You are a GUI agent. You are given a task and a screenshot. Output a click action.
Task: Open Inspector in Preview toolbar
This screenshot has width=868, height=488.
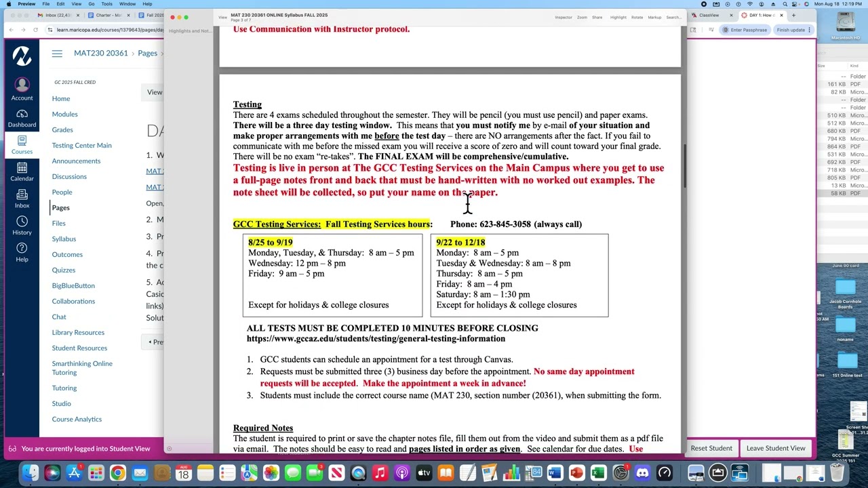click(x=564, y=17)
